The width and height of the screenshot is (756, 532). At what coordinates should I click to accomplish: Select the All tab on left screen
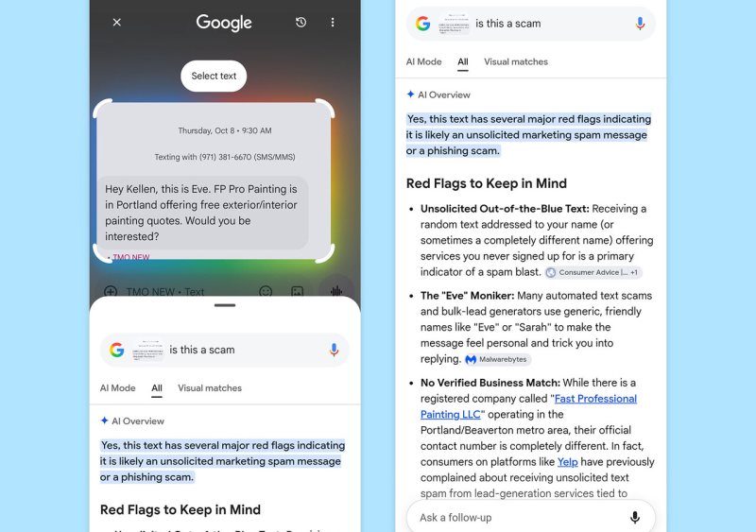(x=157, y=388)
